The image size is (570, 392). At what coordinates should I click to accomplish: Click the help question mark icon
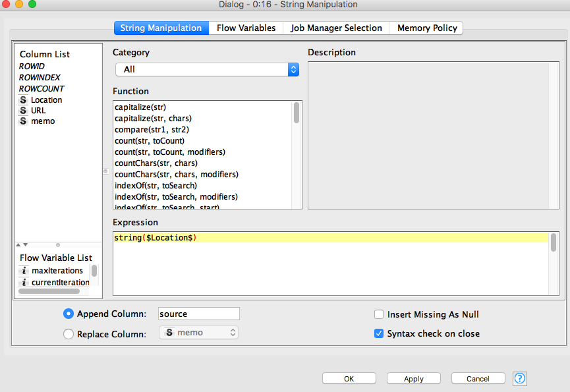[x=519, y=379]
